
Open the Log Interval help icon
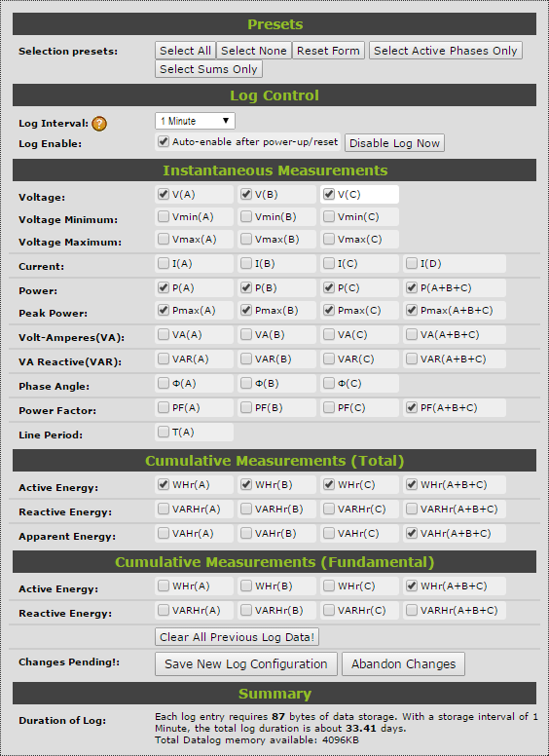pyautogui.click(x=99, y=124)
